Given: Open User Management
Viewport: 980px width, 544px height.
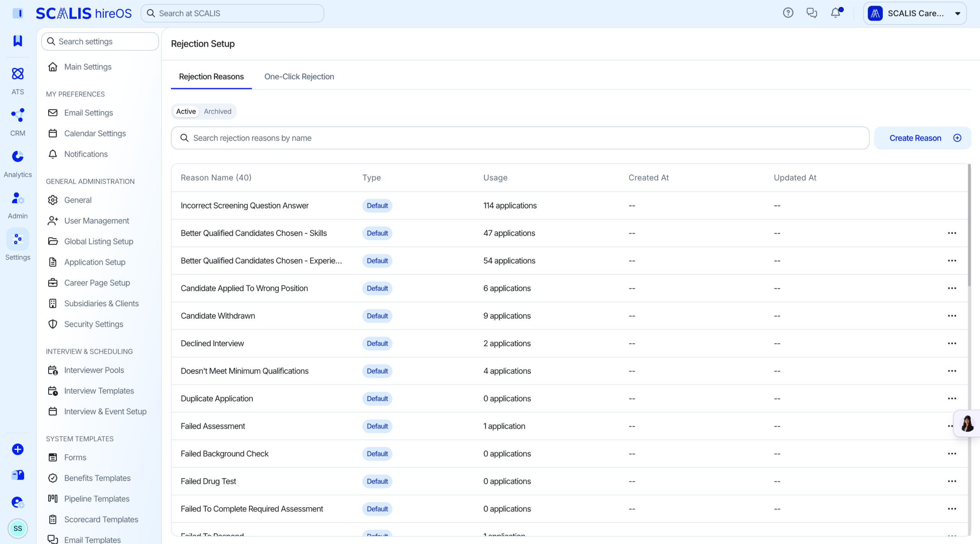Looking at the screenshot, I should coord(96,221).
